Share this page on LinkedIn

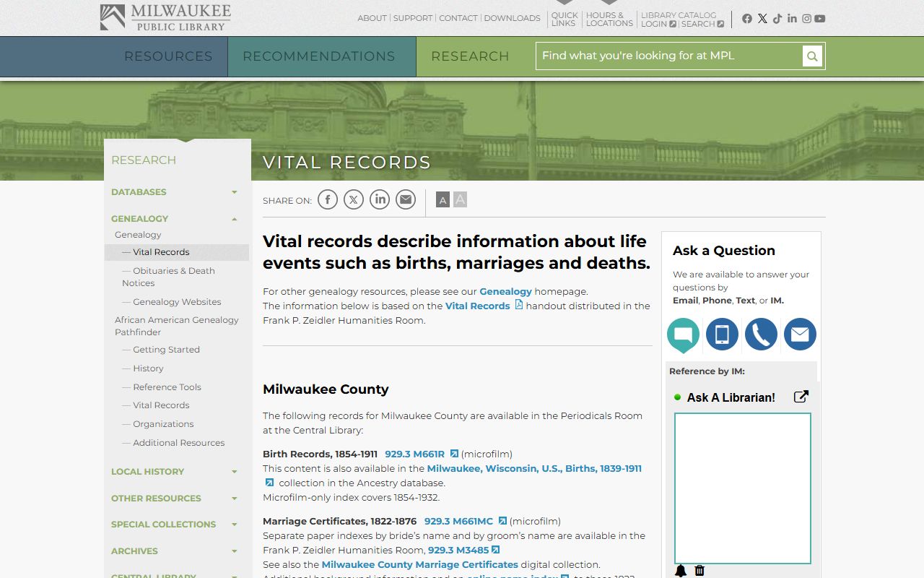coord(380,199)
